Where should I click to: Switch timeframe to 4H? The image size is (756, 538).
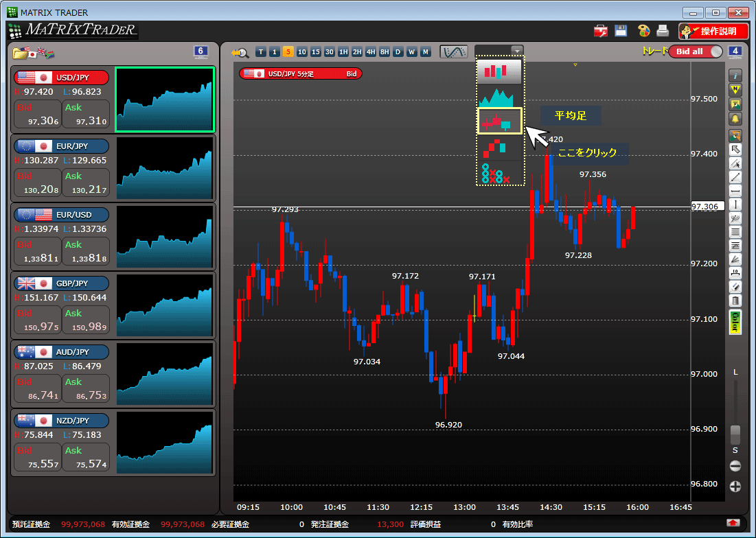[x=370, y=52]
